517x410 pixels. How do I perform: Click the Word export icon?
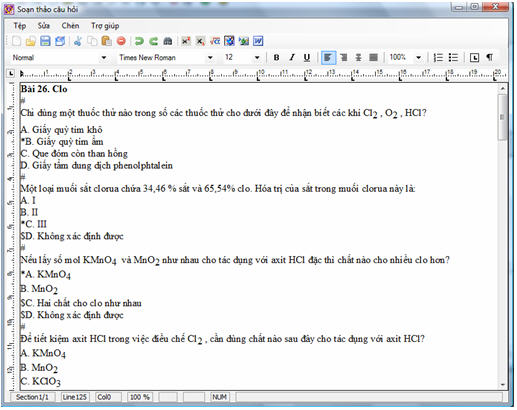(x=258, y=41)
